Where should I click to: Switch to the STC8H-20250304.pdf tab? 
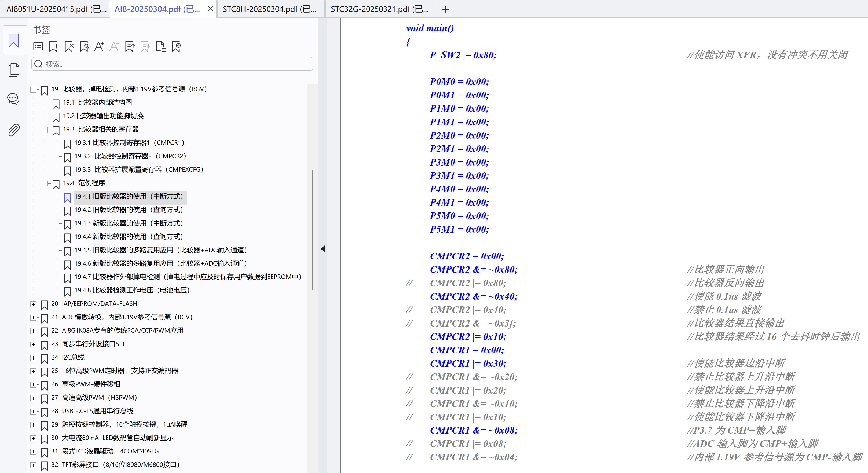269,9
